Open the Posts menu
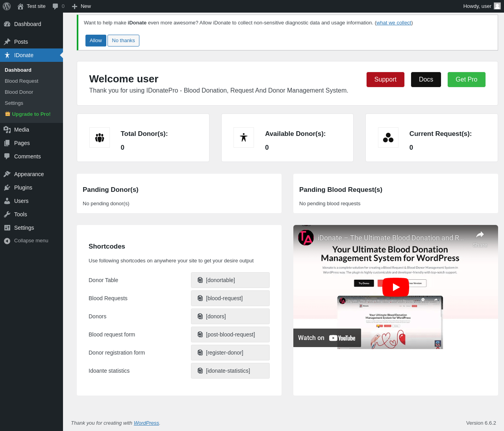The image size is (504, 431). pos(31,42)
